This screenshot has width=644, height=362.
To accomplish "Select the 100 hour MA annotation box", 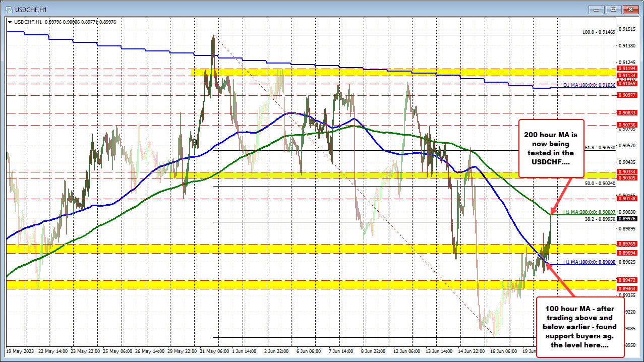I will pos(580,327).
